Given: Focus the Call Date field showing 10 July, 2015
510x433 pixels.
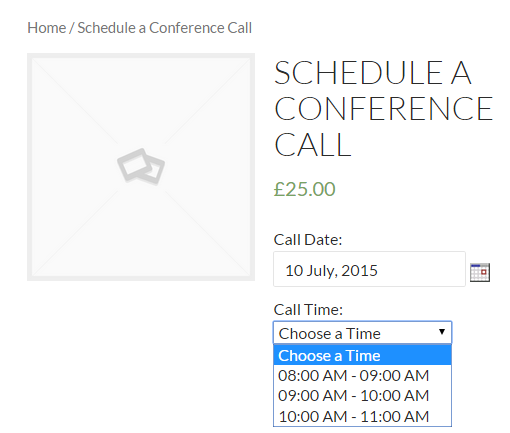Looking at the screenshot, I should coord(369,269).
